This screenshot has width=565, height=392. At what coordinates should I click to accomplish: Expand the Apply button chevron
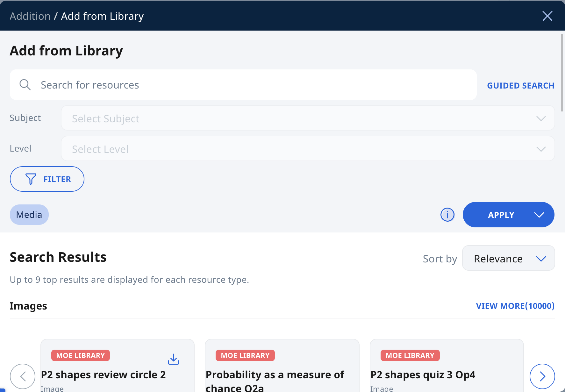pos(539,215)
